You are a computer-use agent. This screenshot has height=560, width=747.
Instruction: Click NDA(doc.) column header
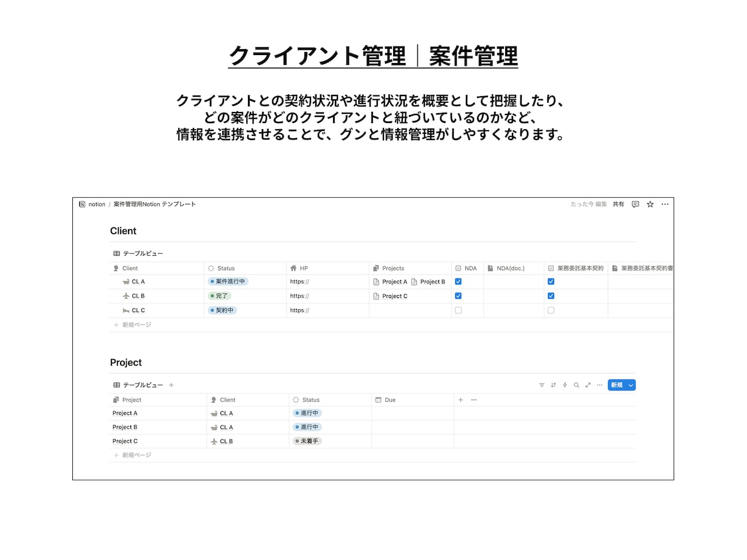(x=514, y=268)
